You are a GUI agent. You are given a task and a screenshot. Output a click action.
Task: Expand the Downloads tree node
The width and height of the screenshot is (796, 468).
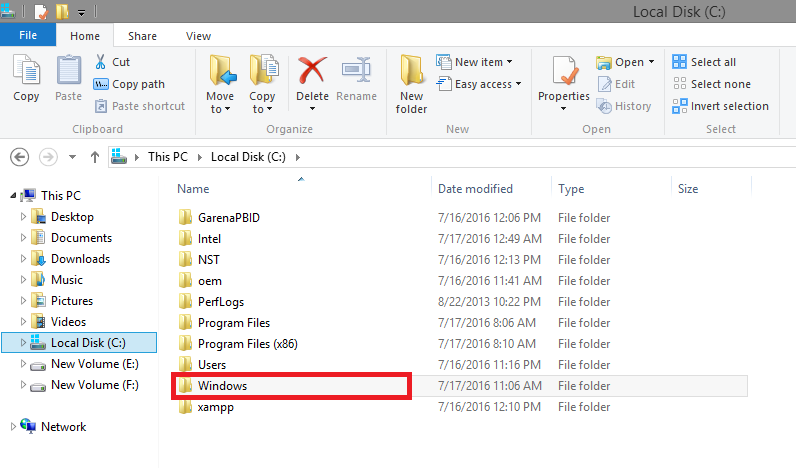(x=23, y=259)
